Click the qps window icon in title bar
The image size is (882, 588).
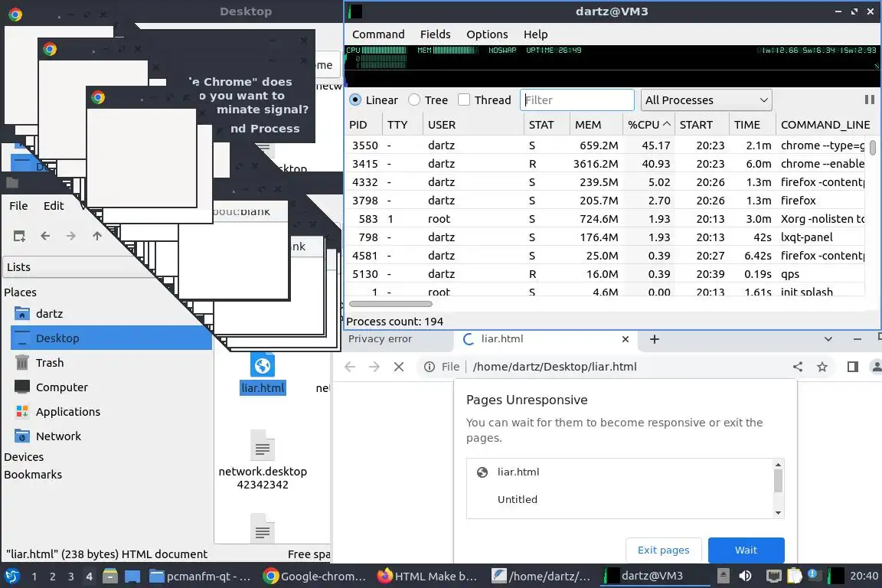click(x=355, y=11)
